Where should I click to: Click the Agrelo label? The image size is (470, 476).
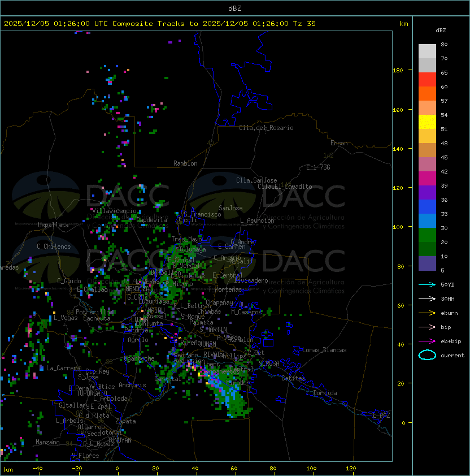138,340
